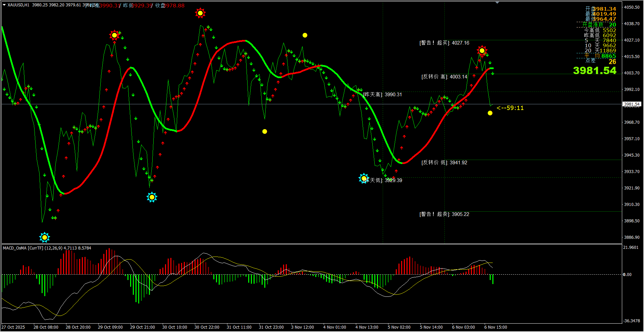Click the 29 Oct 09:00 time label
The image size is (644, 332).
pos(110,327)
